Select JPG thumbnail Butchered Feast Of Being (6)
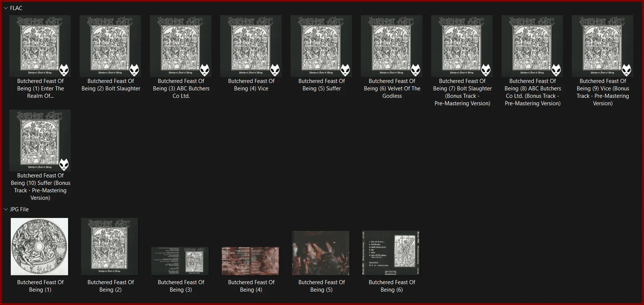Screen dimensions: 644x305 [x=391, y=253]
